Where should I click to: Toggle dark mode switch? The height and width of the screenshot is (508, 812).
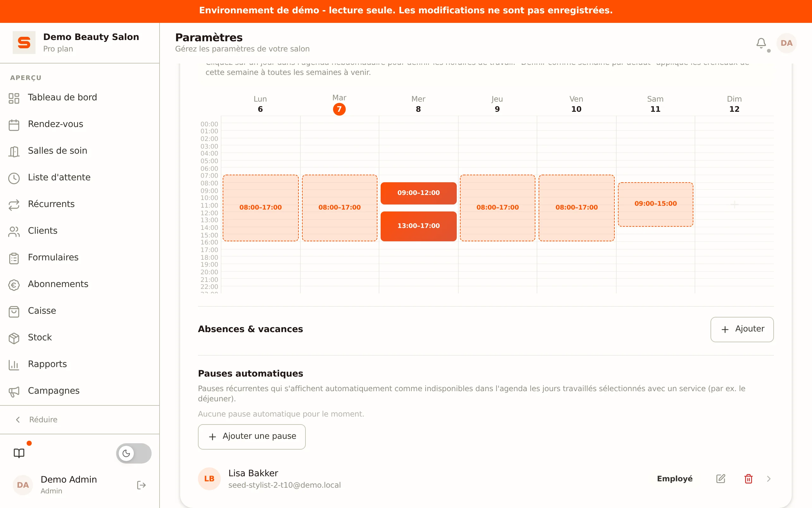pos(134,453)
